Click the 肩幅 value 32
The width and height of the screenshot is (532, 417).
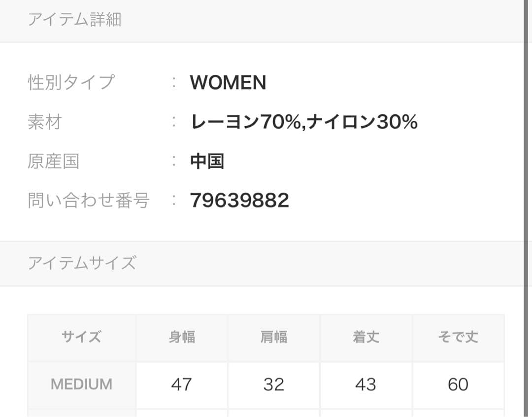[x=274, y=385]
